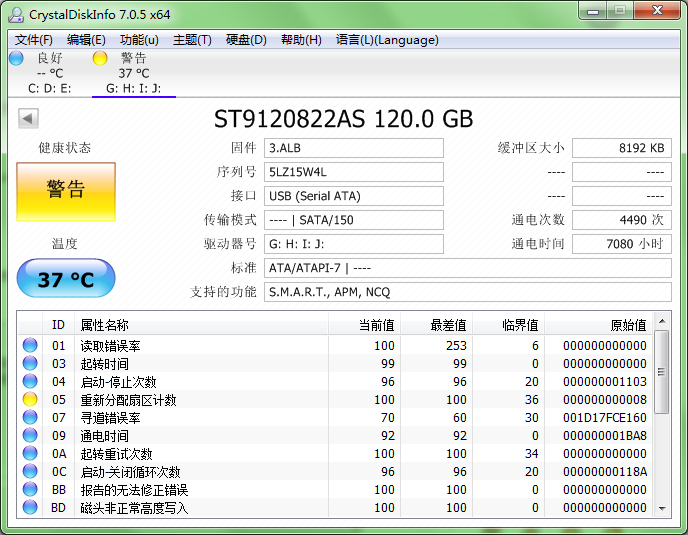Click the 最差值 column header
This screenshot has height=535, width=688.
(x=436, y=325)
